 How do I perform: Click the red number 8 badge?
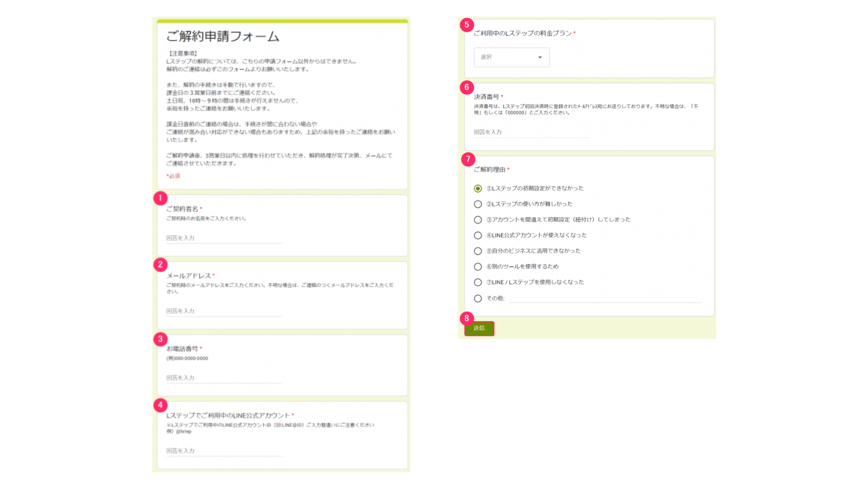[467, 318]
